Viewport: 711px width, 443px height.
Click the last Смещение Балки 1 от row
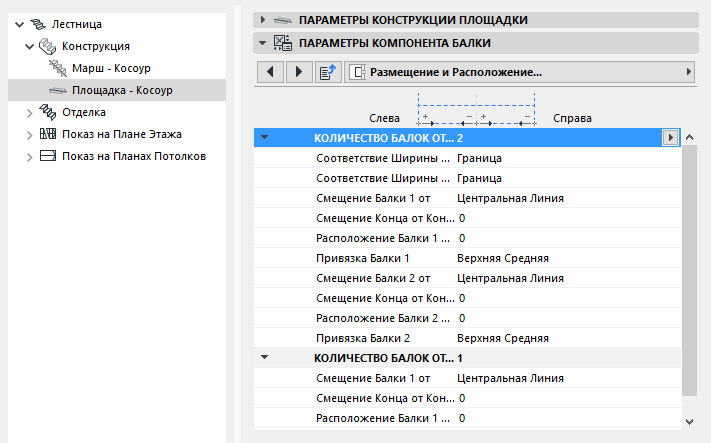pos(467,378)
